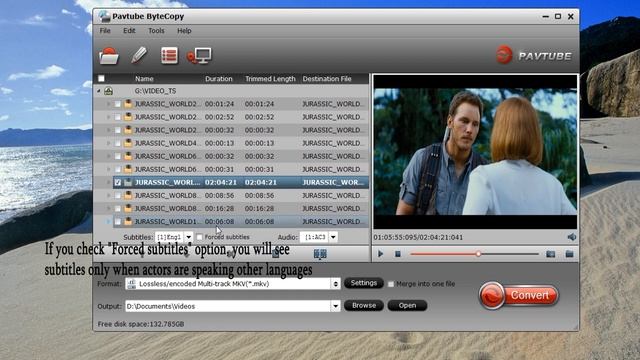The image size is (640, 360).
Task: Click the disc icon beside G:\VIDEO_TS
Action: (108, 91)
